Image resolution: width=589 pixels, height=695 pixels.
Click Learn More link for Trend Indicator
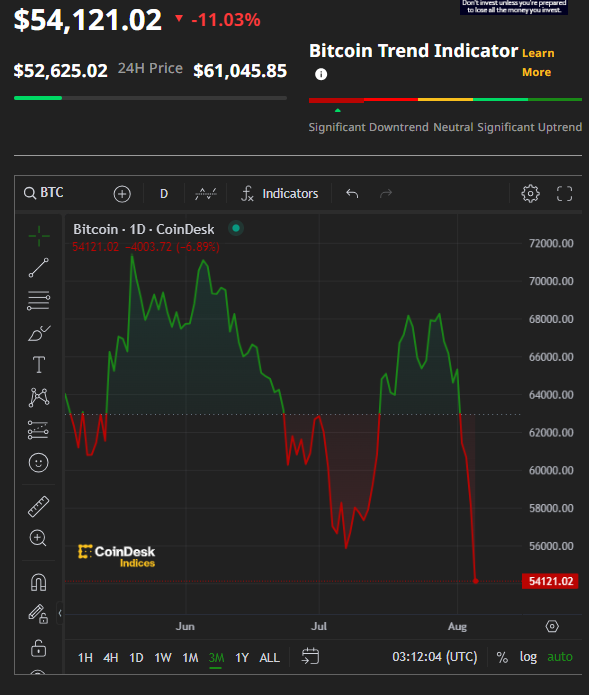538,62
